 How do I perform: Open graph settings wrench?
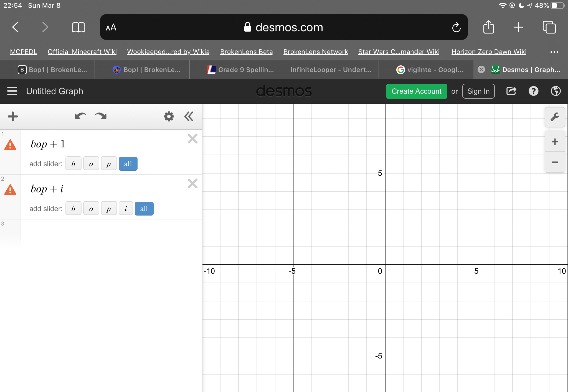[555, 117]
